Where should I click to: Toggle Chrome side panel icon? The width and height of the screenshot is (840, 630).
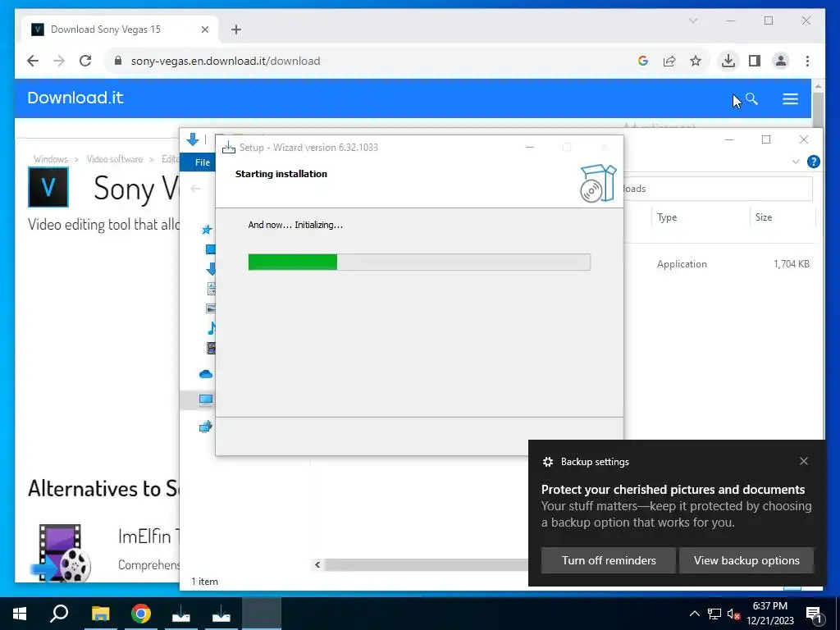tap(755, 61)
